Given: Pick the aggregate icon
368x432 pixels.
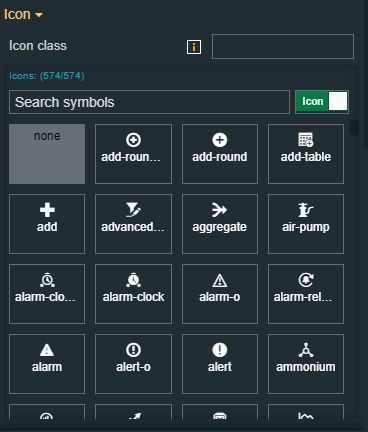Looking at the screenshot, I should click(x=220, y=224).
